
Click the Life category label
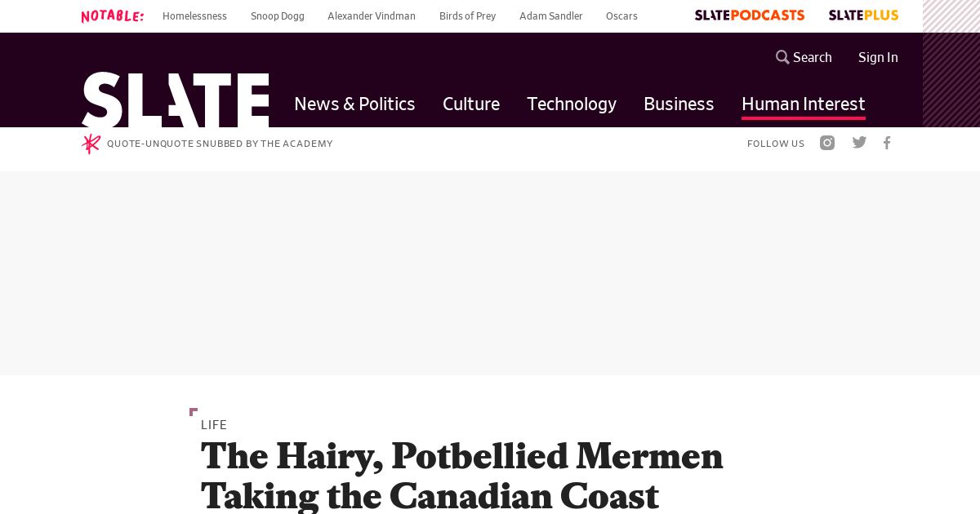(x=214, y=425)
